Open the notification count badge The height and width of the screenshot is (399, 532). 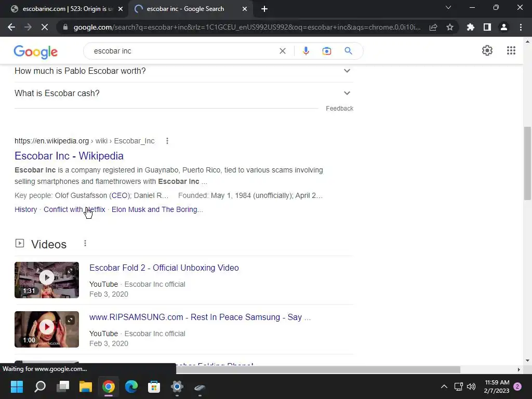pos(517,387)
